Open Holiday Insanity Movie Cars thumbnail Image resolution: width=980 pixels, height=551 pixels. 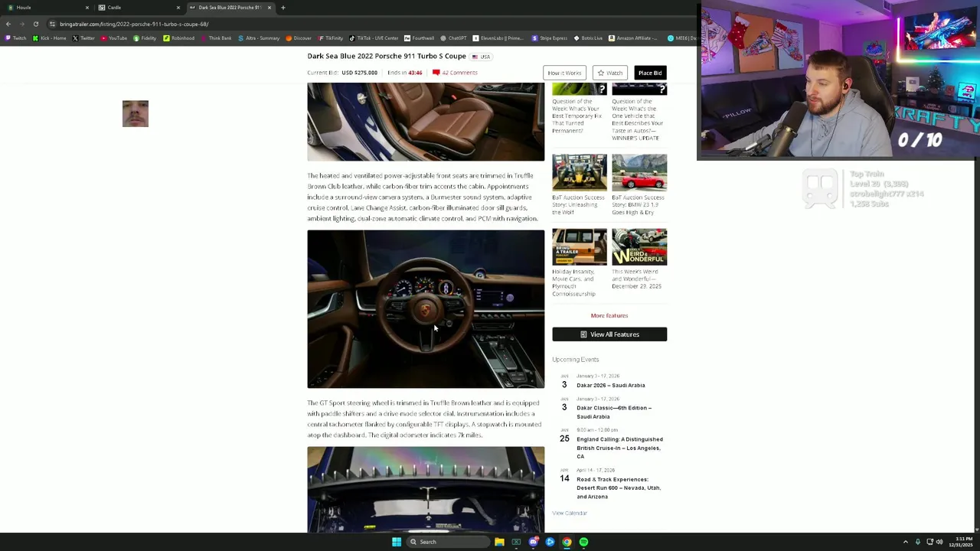point(580,246)
